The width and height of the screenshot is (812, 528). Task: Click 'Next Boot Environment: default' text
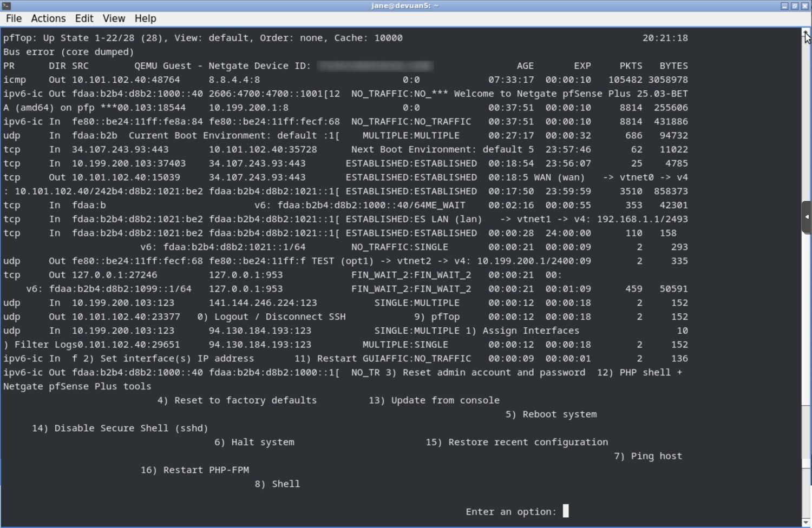coord(437,149)
